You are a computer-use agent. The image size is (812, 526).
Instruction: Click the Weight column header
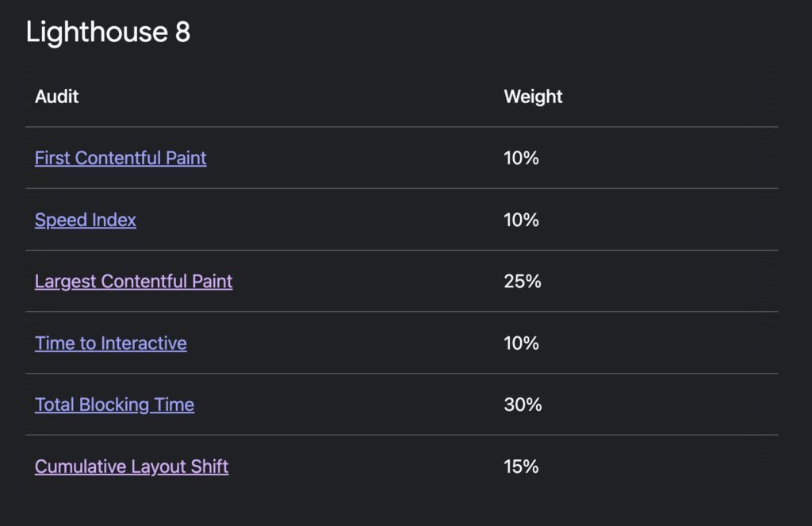click(533, 96)
